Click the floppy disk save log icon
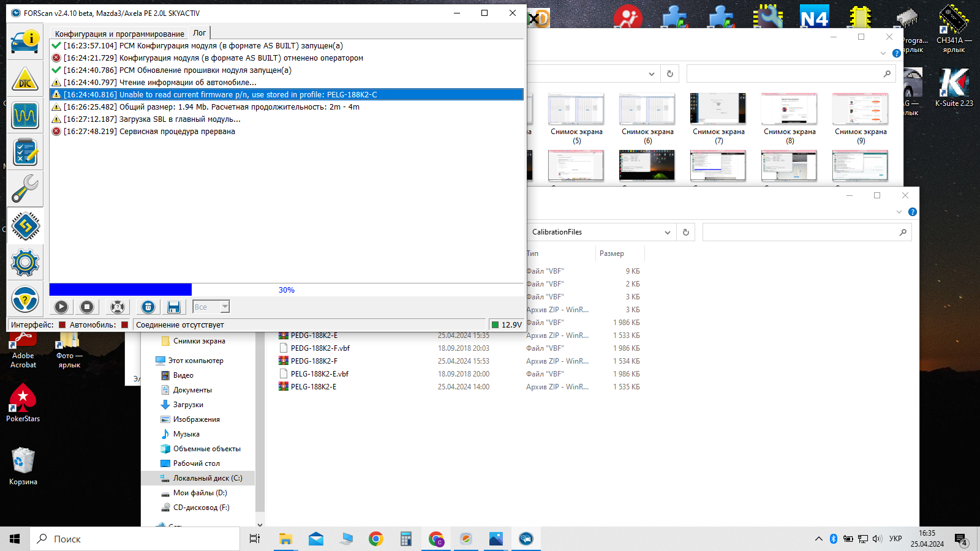 click(174, 307)
